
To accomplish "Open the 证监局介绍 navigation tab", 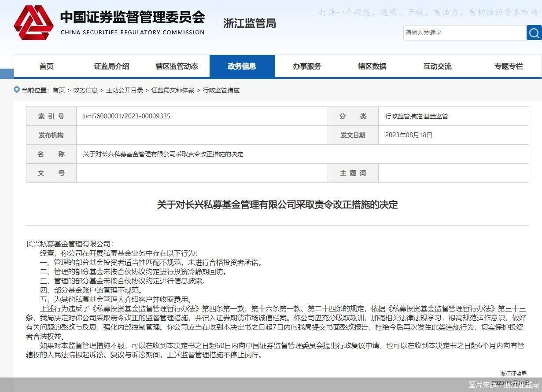I will [x=111, y=66].
